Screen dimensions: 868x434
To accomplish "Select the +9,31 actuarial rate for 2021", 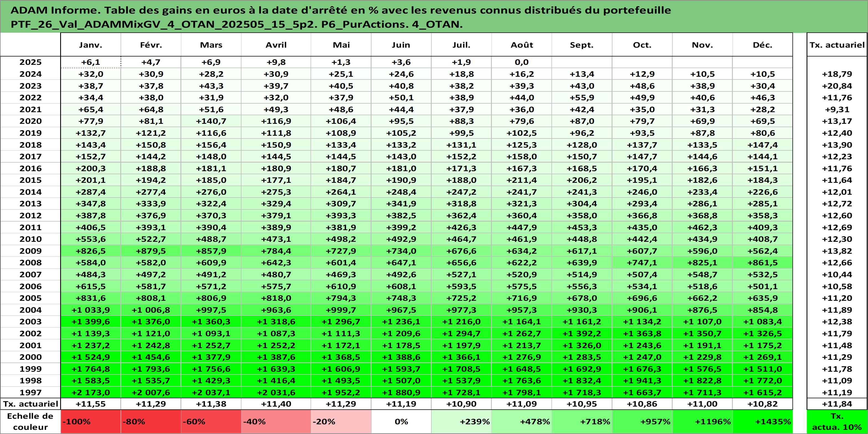I will pos(837,109).
